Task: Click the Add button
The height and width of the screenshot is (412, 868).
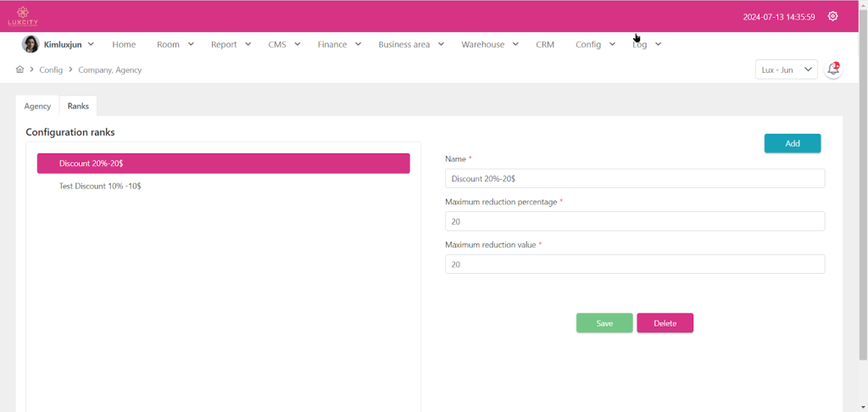Action: point(792,143)
